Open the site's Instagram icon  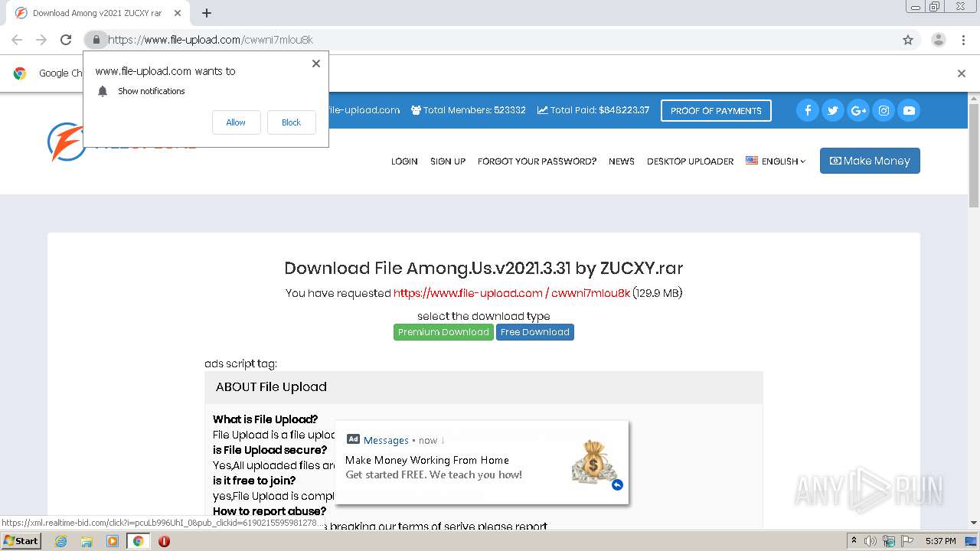click(x=884, y=110)
